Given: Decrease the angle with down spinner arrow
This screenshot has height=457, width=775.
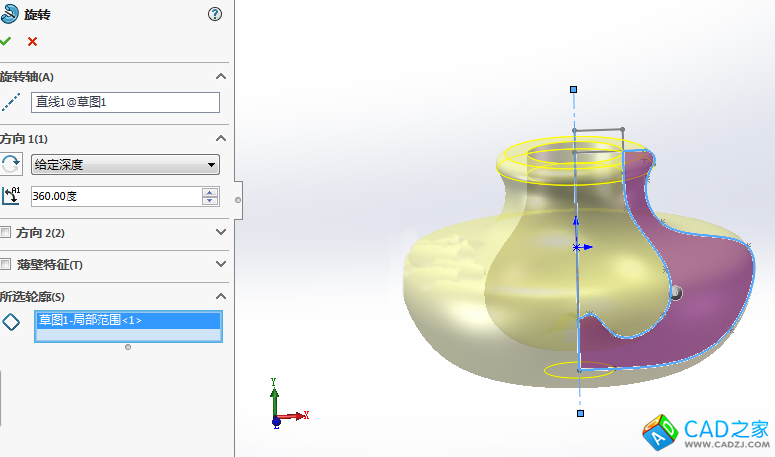Looking at the screenshot, I should pyautogui.click(x=210, y=201).
